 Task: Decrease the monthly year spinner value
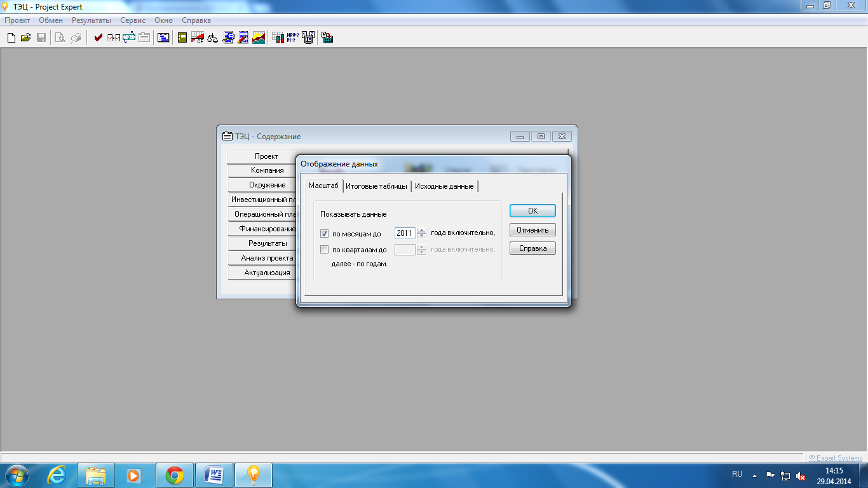click(421, 236)
